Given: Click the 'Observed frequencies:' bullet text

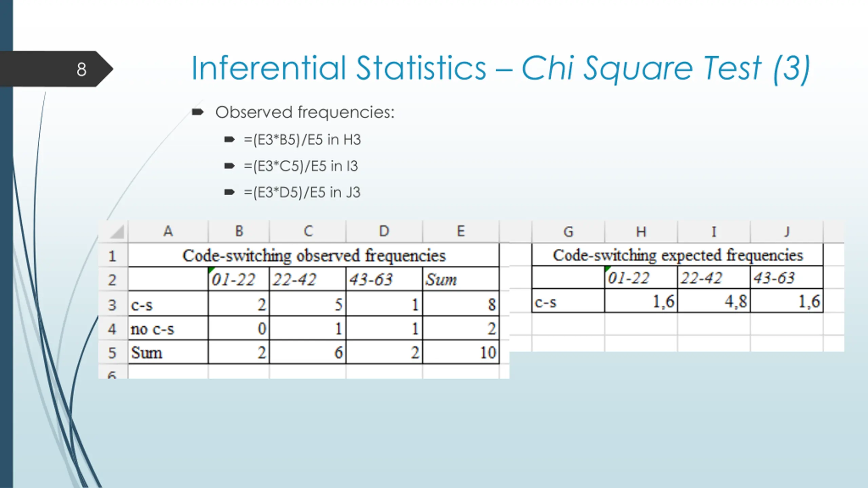Looking at the screenshot, I should point(305,112).
